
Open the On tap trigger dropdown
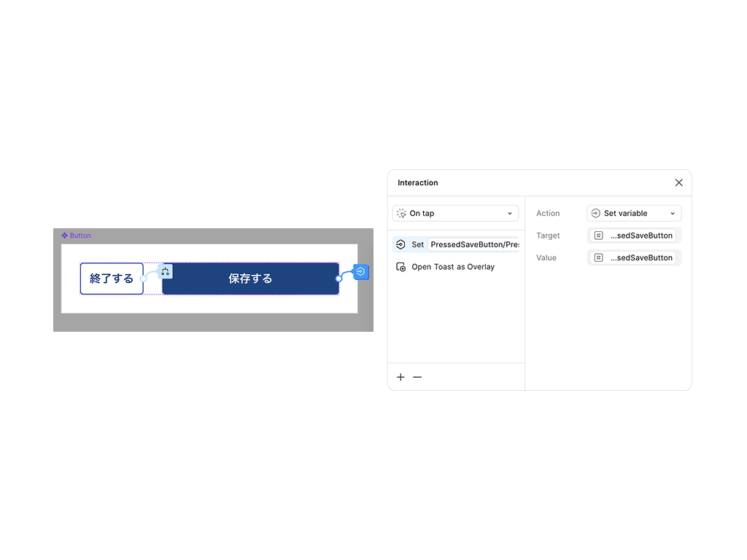(455, 214)
